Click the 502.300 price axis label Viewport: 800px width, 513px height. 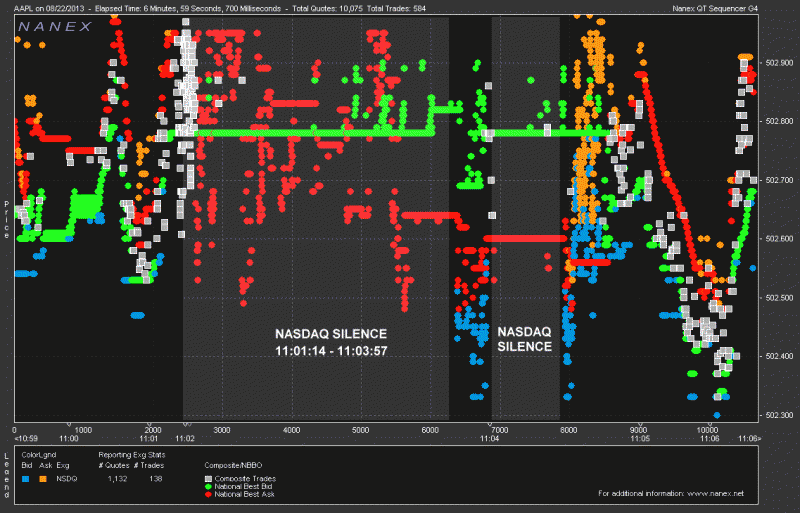[x=779, y=416]
